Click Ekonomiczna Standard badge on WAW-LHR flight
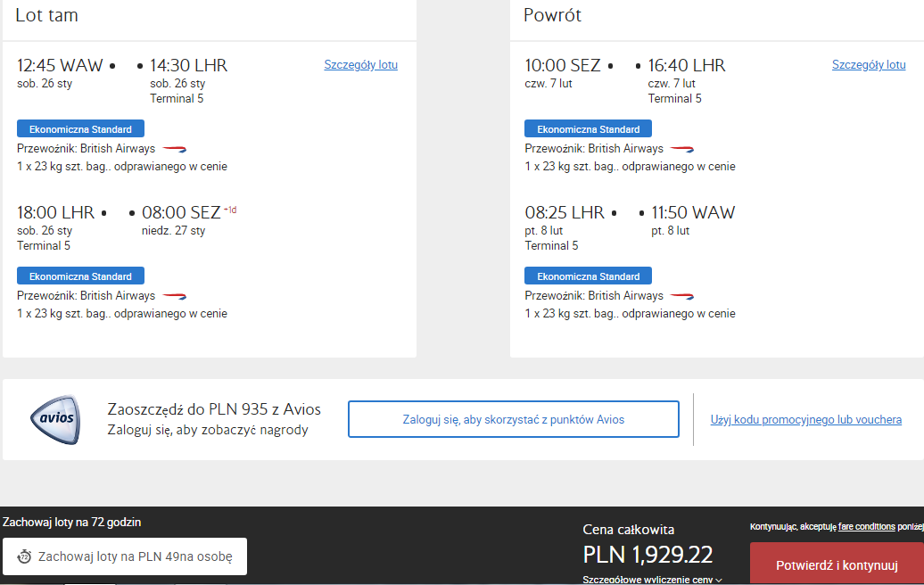The image size is (924, 585). 81,129
